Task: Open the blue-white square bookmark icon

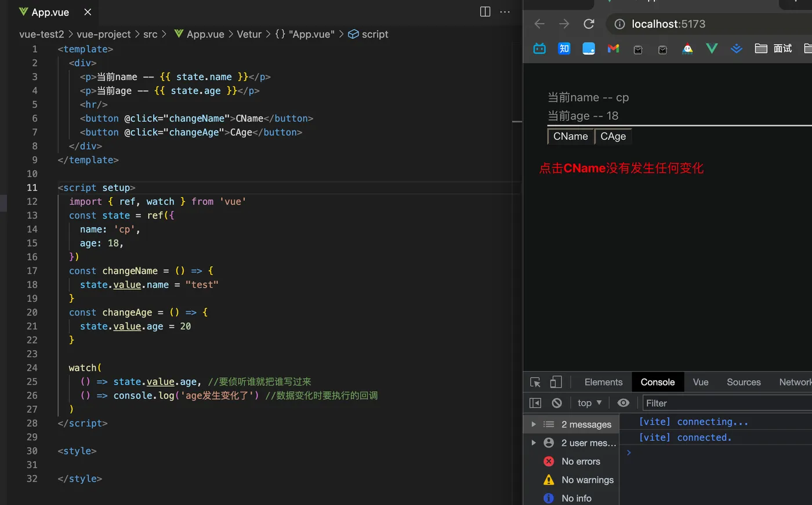Action: tap(589, 49)
